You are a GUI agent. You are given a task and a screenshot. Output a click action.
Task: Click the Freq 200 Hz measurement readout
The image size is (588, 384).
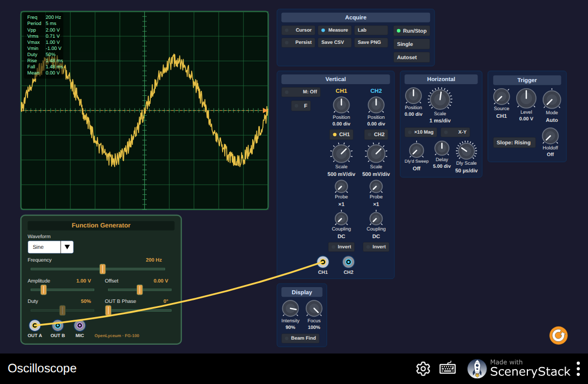tap(44, 17)
